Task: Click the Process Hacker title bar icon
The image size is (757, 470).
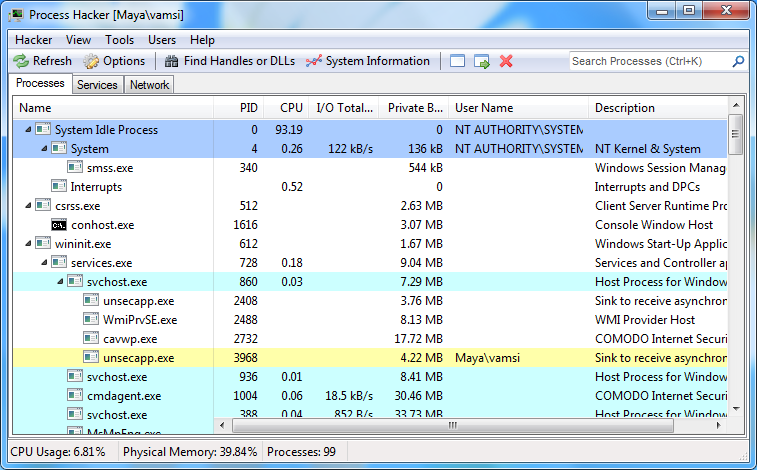Action: tap(16, 15)
